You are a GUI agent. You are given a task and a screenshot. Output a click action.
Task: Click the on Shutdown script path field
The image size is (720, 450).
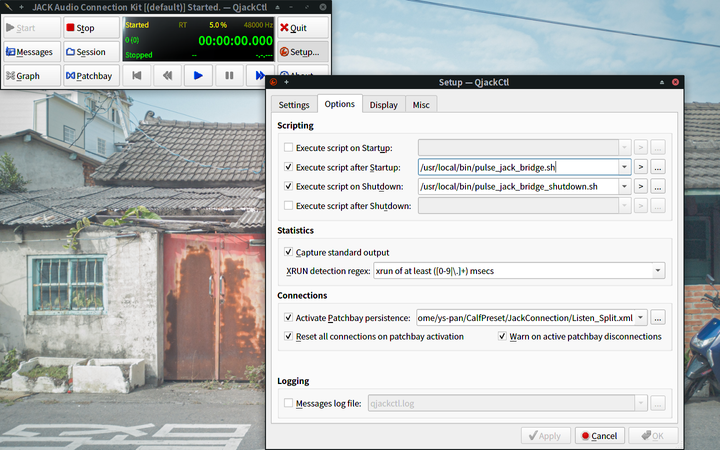518,186
